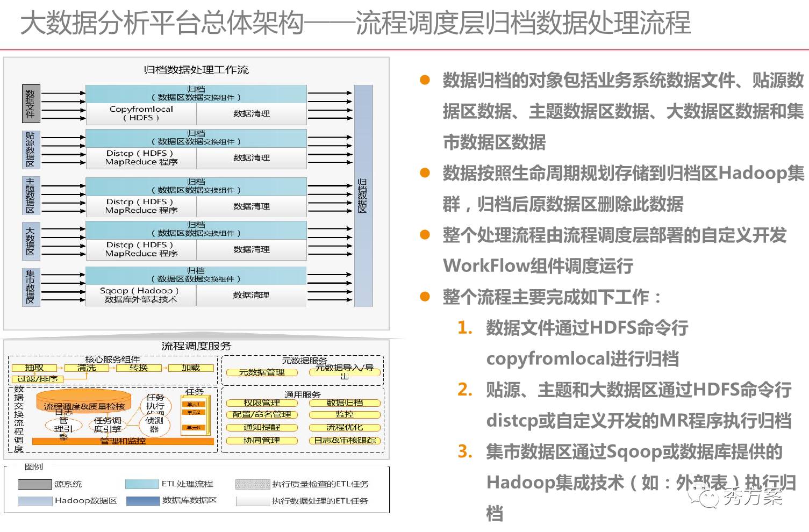Click the bullet beginning 数据按照生命周期规划存储
This screenshot has height=532, width=809.
623,189
